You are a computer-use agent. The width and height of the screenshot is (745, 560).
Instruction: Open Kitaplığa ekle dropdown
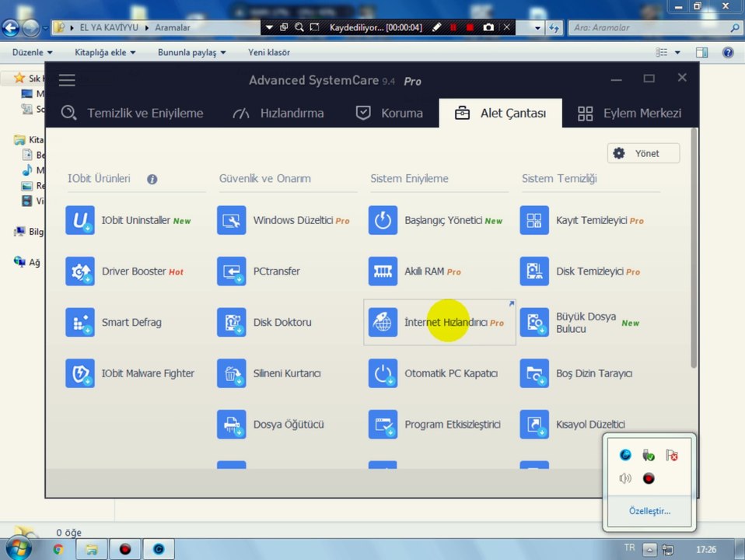click(105, 52)
